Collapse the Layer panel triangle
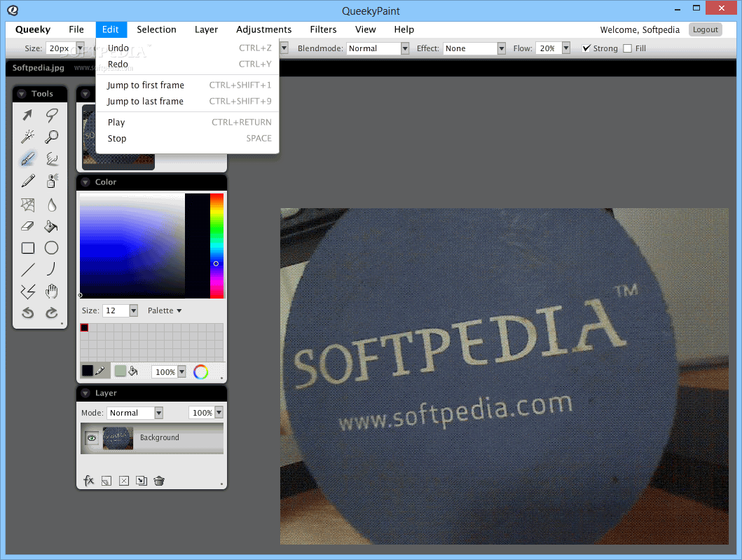The height and width of the screenshot is (560, 742). [x=85, y=393]
